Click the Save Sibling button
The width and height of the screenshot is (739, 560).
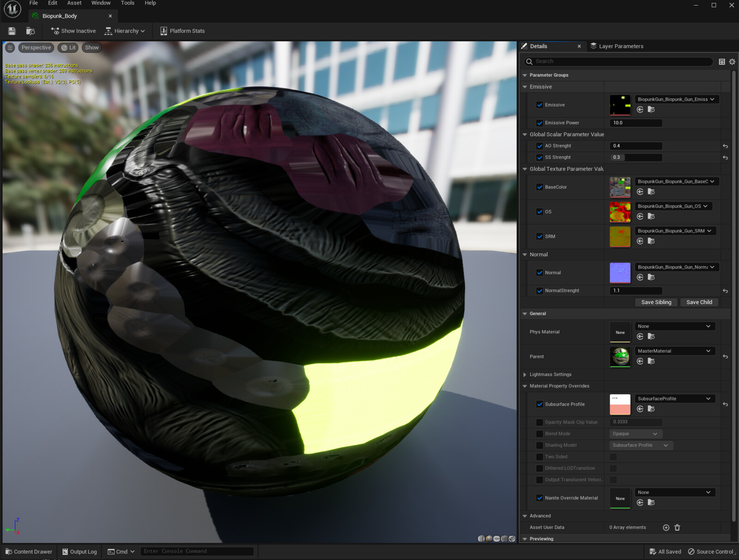656,302
